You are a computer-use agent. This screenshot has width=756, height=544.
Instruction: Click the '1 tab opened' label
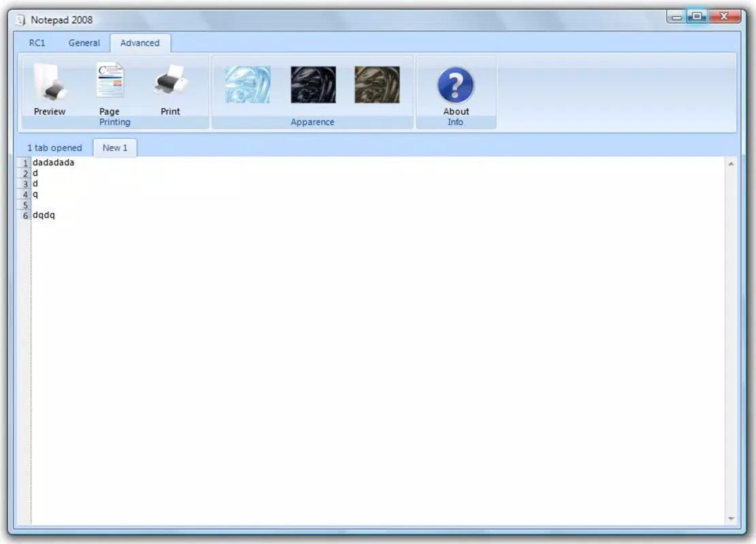click(x=54, y=148)
